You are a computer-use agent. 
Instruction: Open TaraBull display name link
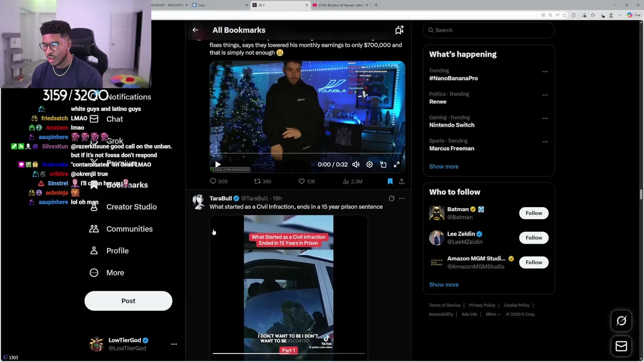tap(220, 199)
